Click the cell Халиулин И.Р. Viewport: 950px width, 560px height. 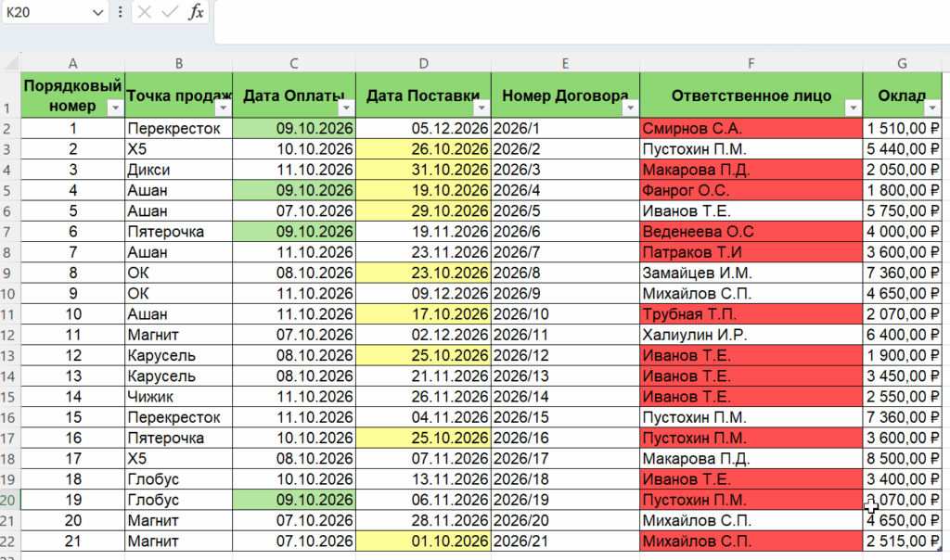751,335
